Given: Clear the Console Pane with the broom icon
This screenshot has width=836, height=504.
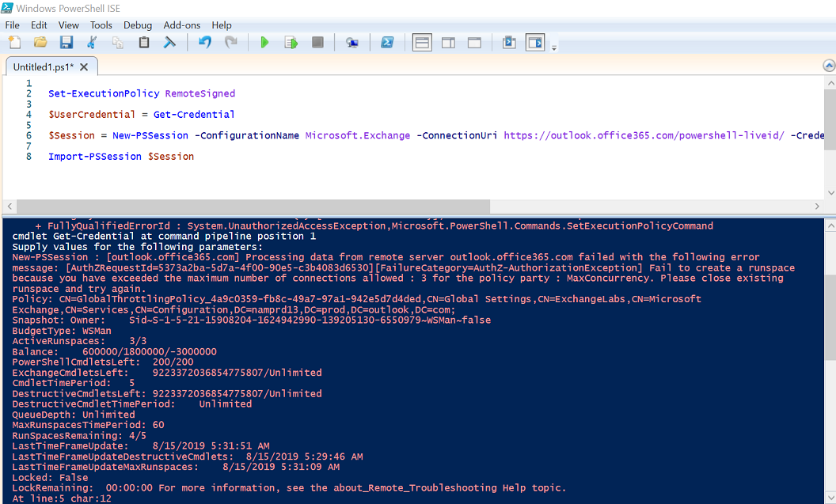Looking at the screenshot, I should pos(169,42).
